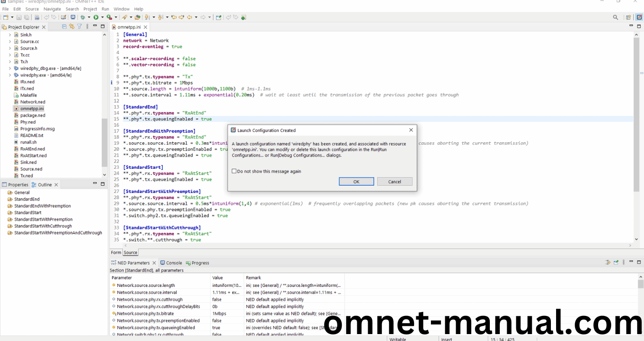Cancel the Launch Configuration Created dialog
The image size is (644, 341).
pos(395,181)
